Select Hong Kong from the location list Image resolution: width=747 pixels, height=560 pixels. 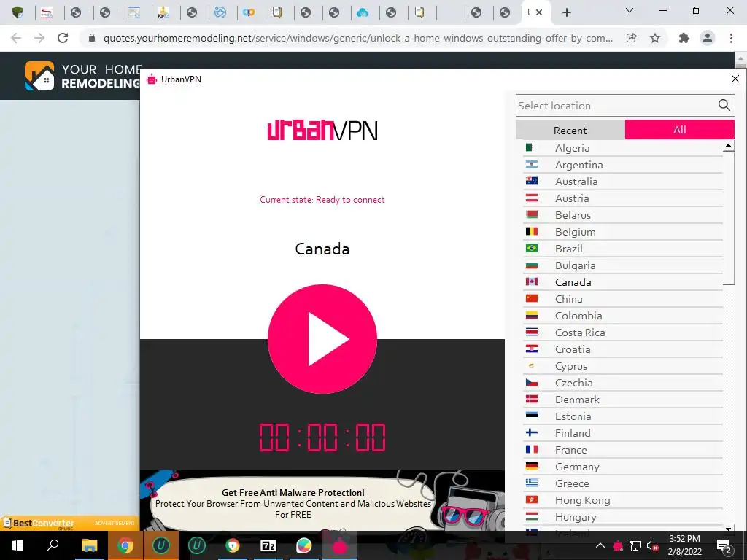[623, 500]
